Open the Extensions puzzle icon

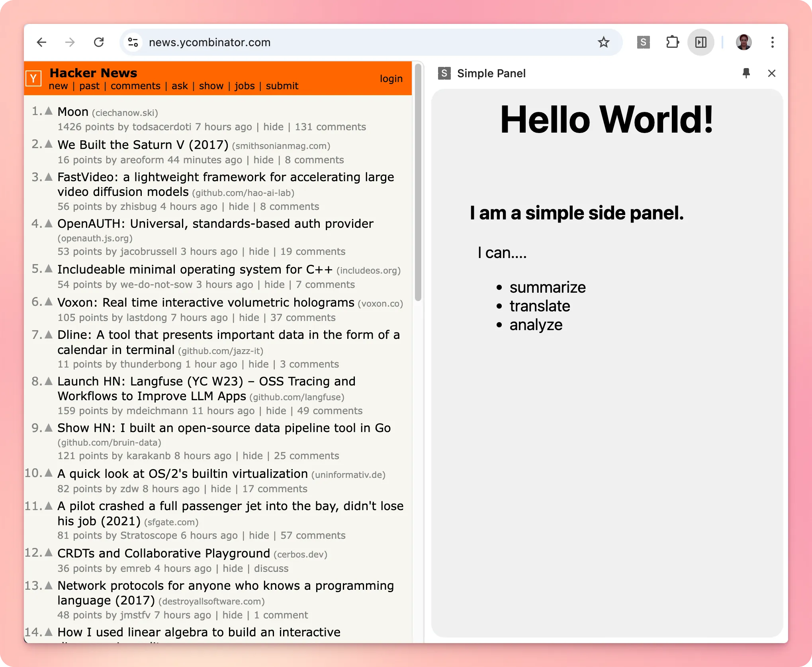coord(672,42)
